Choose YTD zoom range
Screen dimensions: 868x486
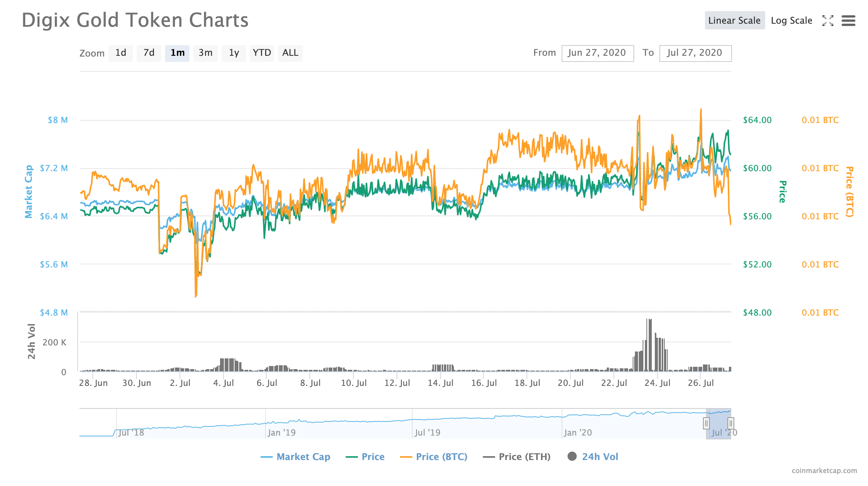point(262,53)
